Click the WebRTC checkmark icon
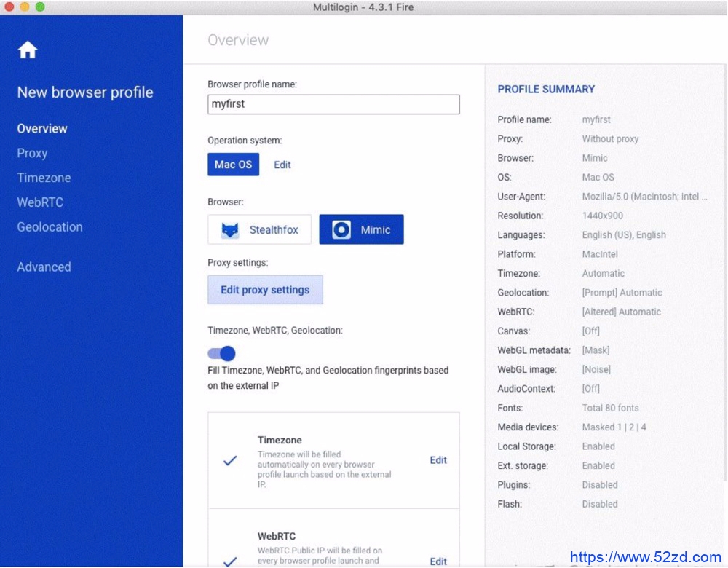 (x=230, y=561)
